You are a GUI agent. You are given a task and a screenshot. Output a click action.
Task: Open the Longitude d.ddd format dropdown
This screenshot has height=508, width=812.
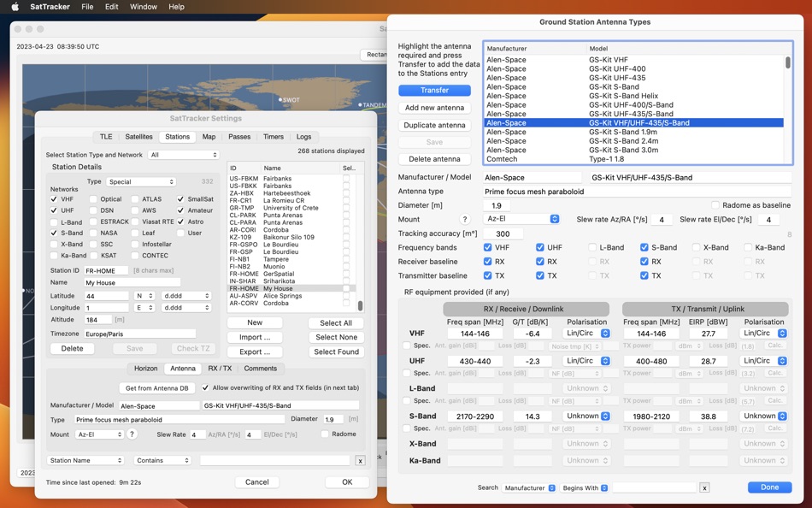click(186, 308)
